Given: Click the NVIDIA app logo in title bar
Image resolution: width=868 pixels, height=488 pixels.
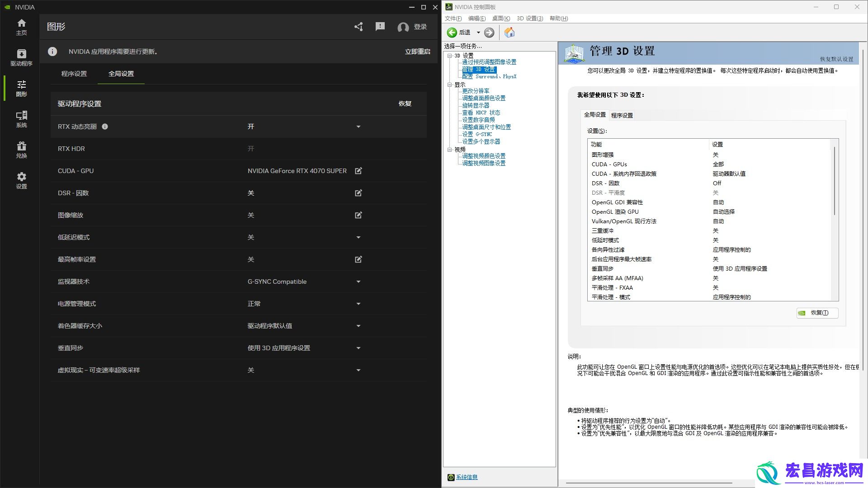Looking at the screenshot, I should coord(7,7).
